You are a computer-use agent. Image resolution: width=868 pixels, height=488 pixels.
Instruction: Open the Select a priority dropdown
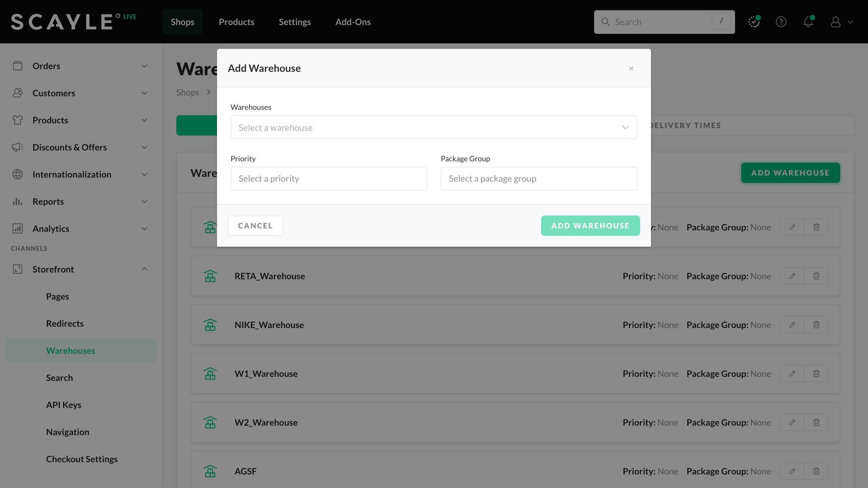click(x=329, y=179)
